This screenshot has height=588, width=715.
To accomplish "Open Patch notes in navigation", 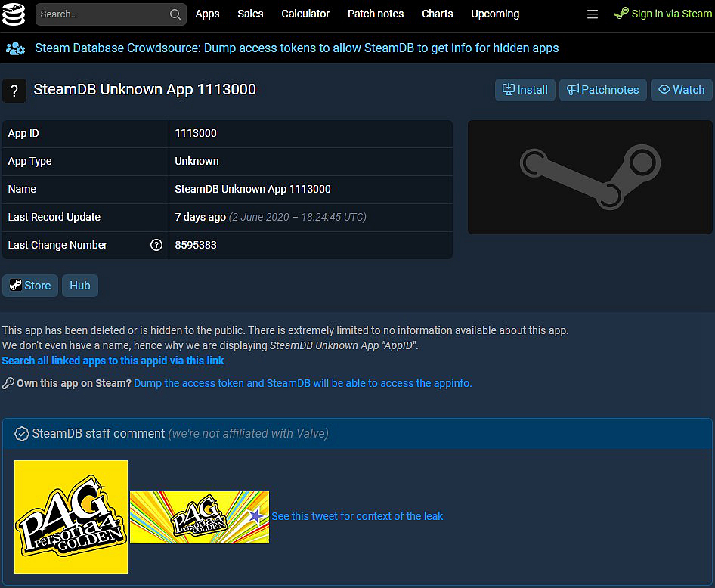I will (x=376, y=14).
